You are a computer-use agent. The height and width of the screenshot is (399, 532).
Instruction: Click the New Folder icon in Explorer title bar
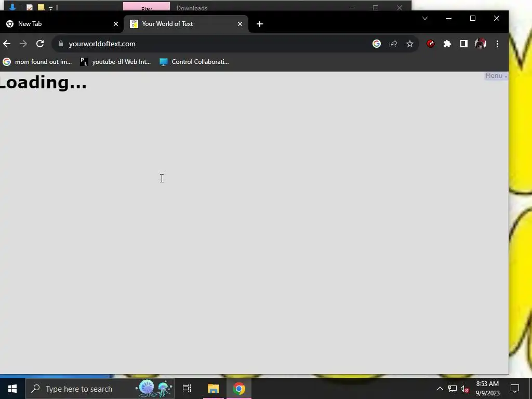point(41,7)
